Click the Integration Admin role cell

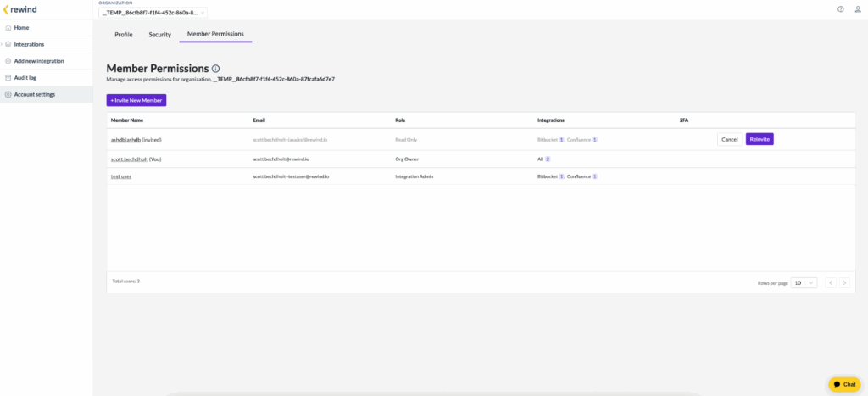[x=413, y=176]
